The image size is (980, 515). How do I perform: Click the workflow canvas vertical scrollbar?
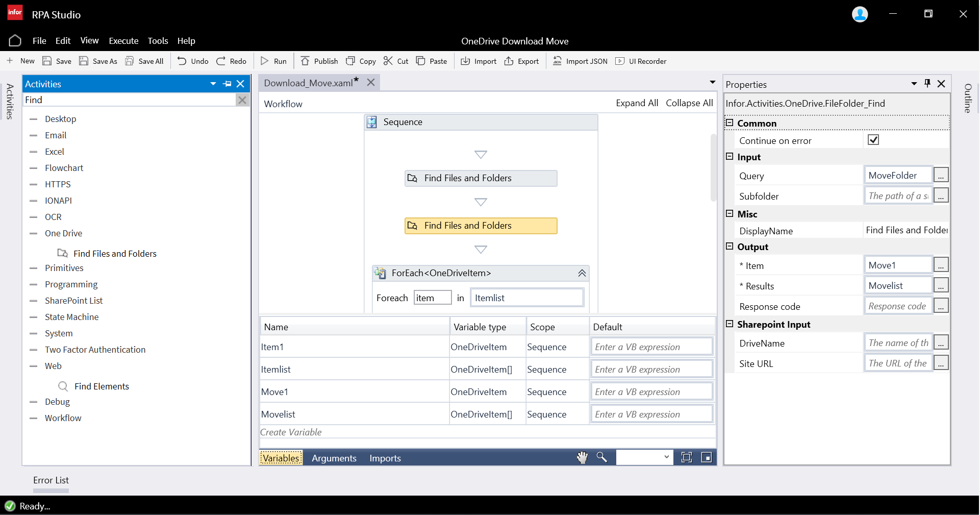tap(713, 167)
